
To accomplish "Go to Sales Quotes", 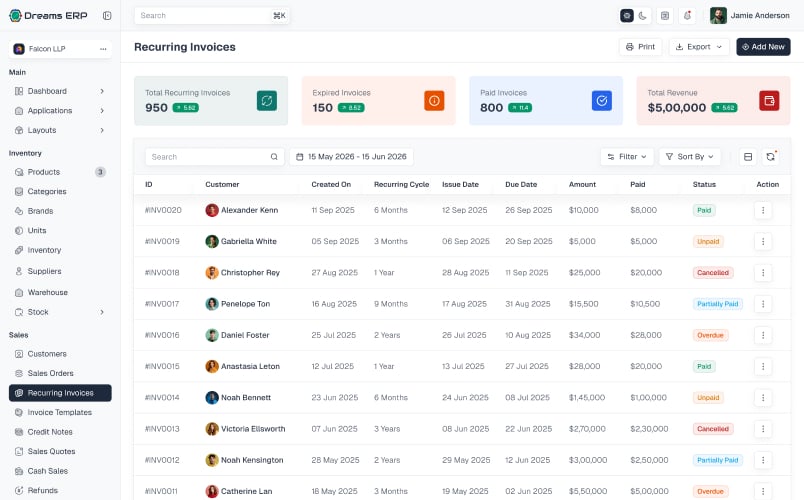I will (x=60, y=451).
